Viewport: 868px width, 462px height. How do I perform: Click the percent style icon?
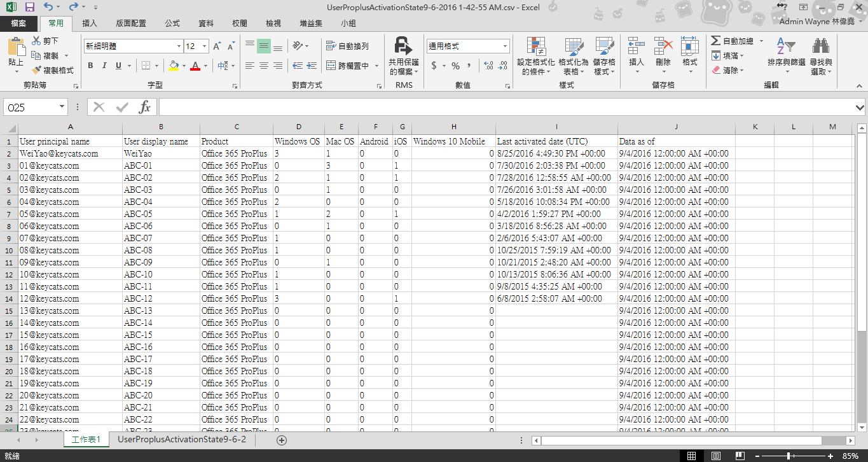click(455, 66)
